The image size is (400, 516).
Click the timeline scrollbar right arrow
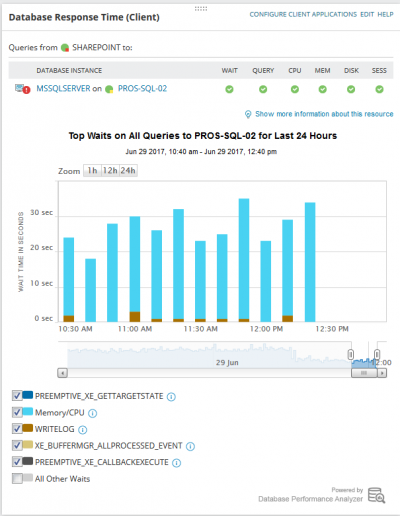(382, 373)
